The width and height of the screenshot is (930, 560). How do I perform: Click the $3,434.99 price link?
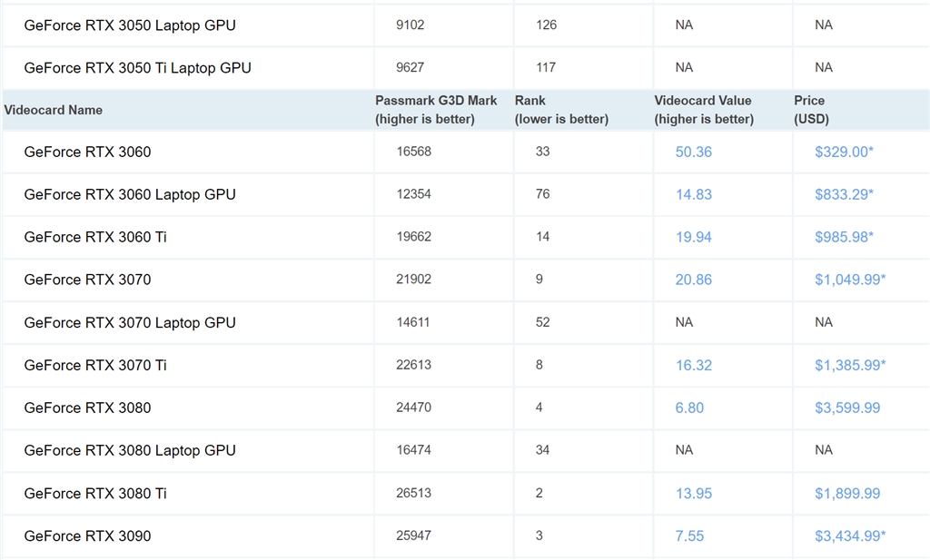pyautogui.click(x=849, y=535)
